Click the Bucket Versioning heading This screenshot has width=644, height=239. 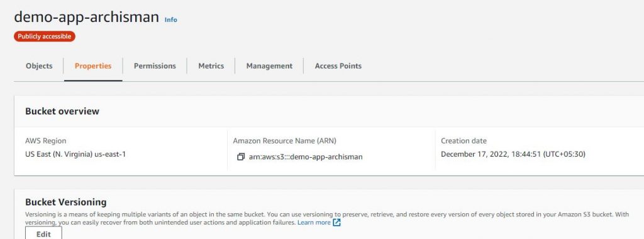click(65, 202)
